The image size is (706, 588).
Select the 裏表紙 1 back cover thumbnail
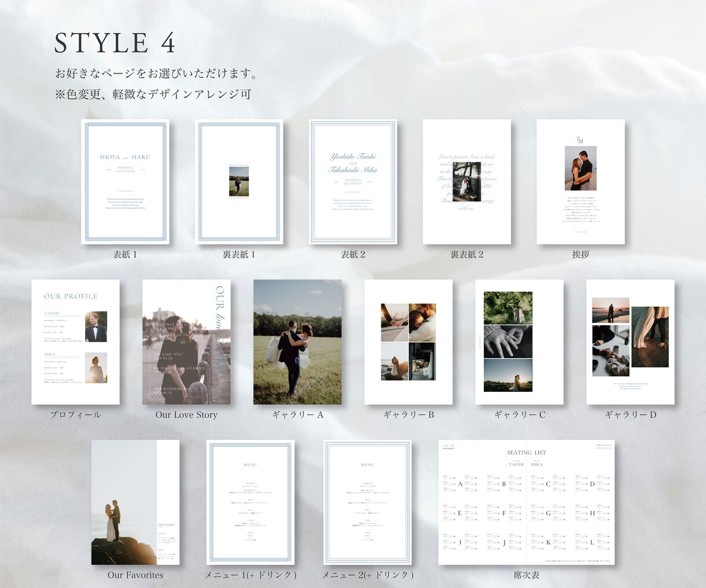point(239,182)
